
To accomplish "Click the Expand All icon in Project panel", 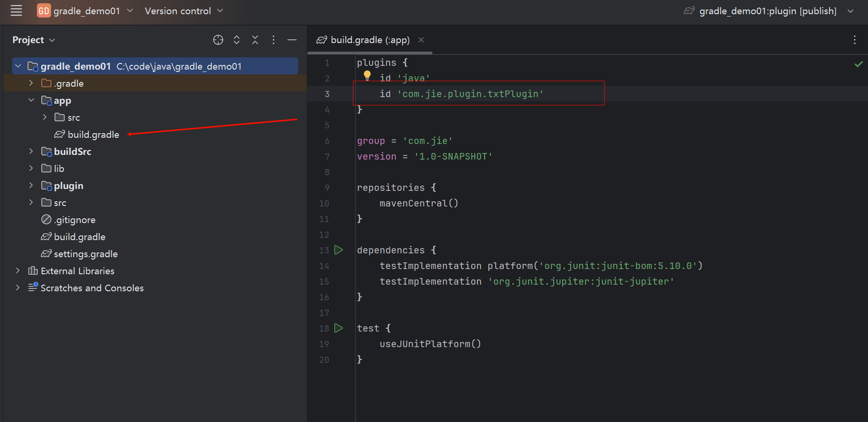I will 237,40.
